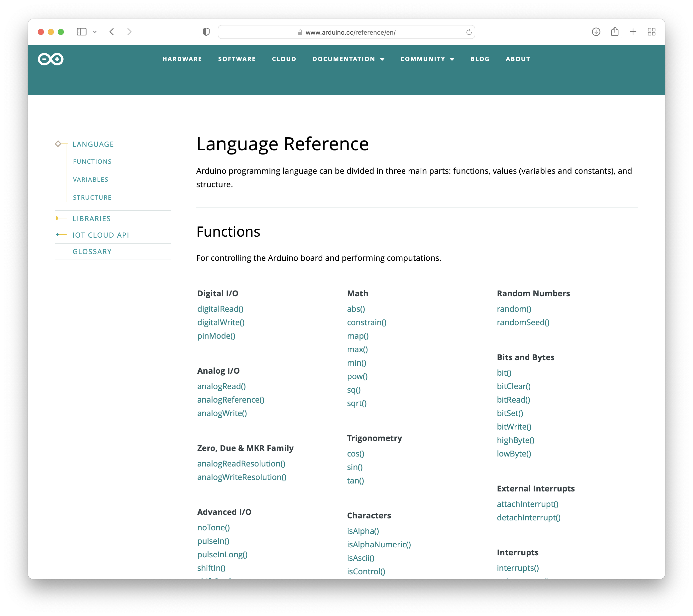Open the isAlphaNumeric() link

click(x=379, y=544)
